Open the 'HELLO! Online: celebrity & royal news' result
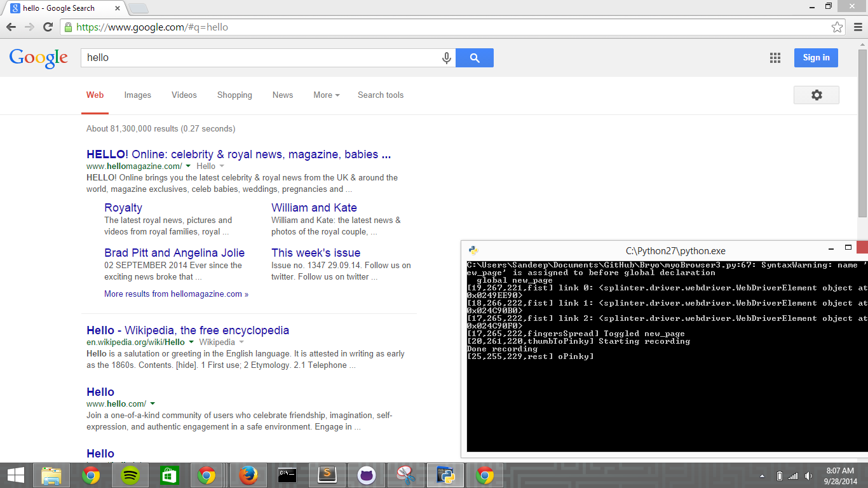Image resolution: width=868 pixels, height=488 pixels. click(x=238, y=154)
